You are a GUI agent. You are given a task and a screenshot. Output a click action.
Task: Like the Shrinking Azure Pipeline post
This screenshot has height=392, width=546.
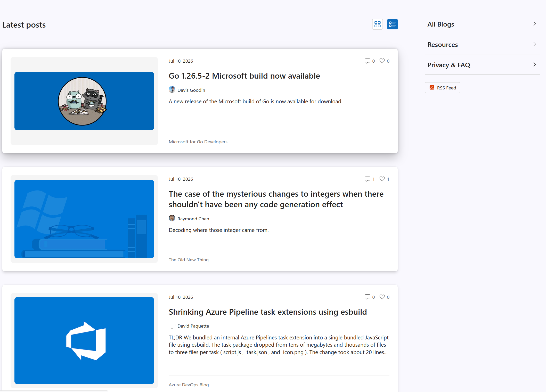pyautogui.click(x=382, y=297)
